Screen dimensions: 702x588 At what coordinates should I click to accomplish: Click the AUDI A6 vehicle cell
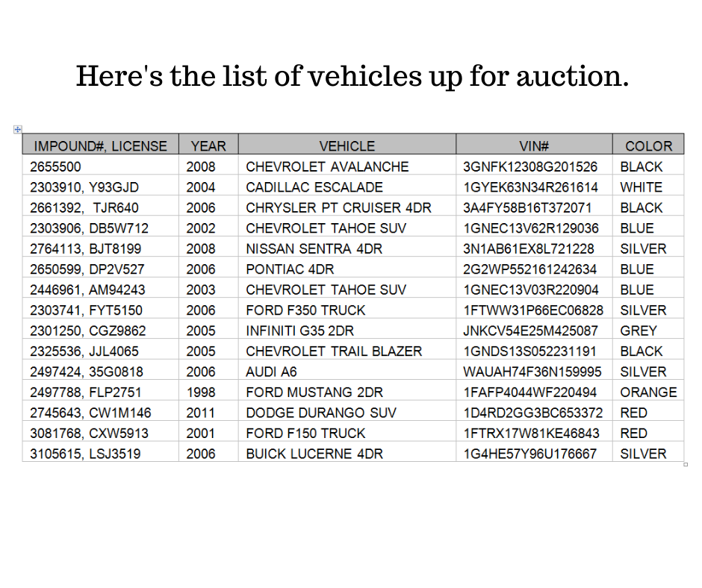click(347, 372)
